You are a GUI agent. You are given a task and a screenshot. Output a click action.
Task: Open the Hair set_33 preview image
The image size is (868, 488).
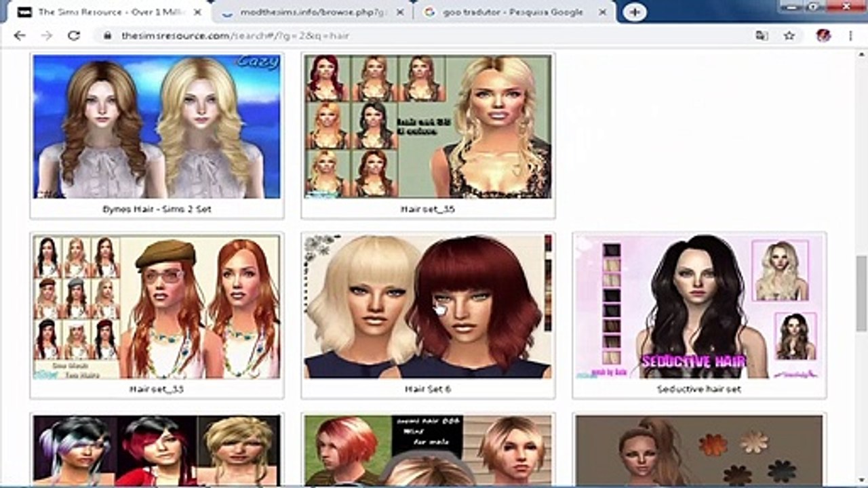(157, 306)
